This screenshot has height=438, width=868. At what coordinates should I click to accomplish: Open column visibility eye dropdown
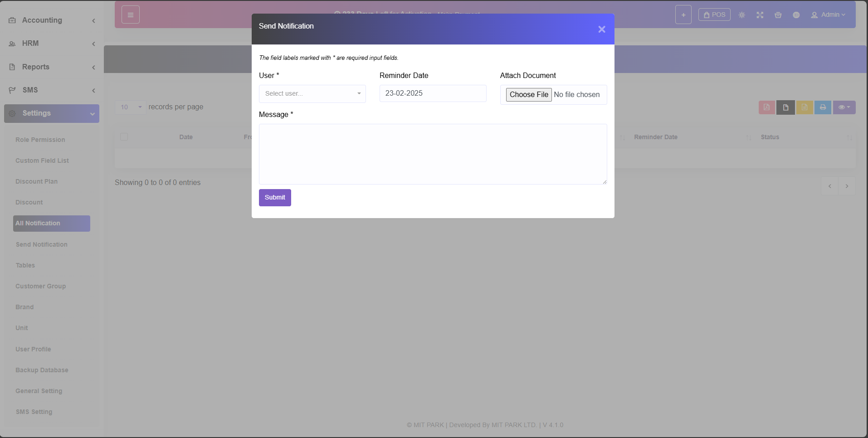[844, 107]
